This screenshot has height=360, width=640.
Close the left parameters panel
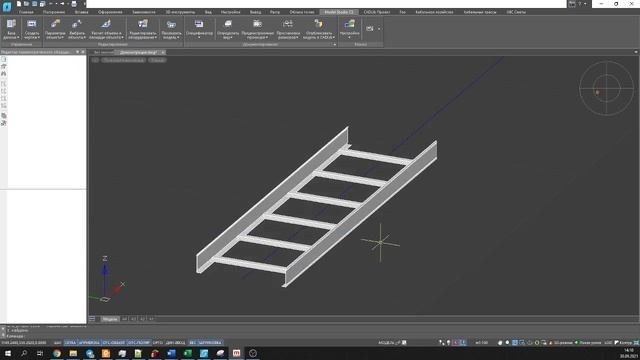click(x=83, y=52)
